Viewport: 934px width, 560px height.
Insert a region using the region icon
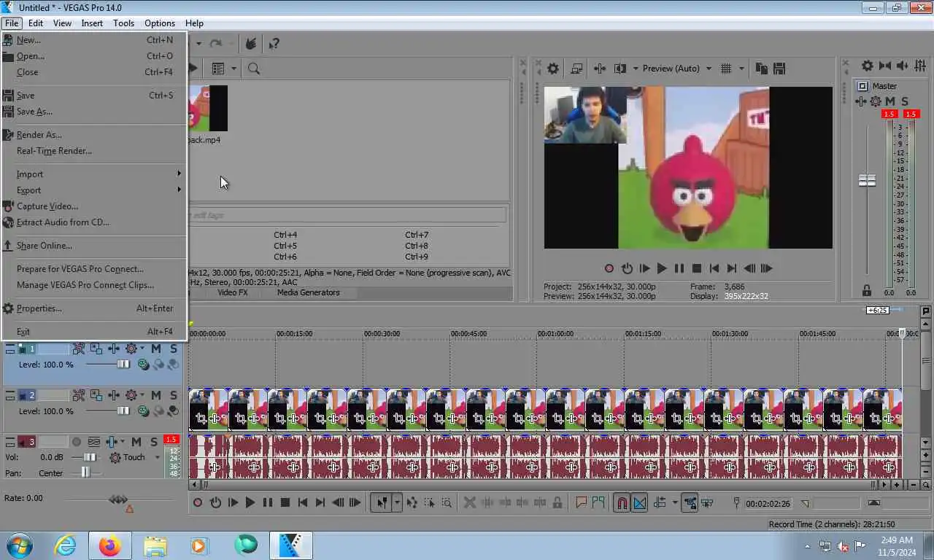coord(598,502)
